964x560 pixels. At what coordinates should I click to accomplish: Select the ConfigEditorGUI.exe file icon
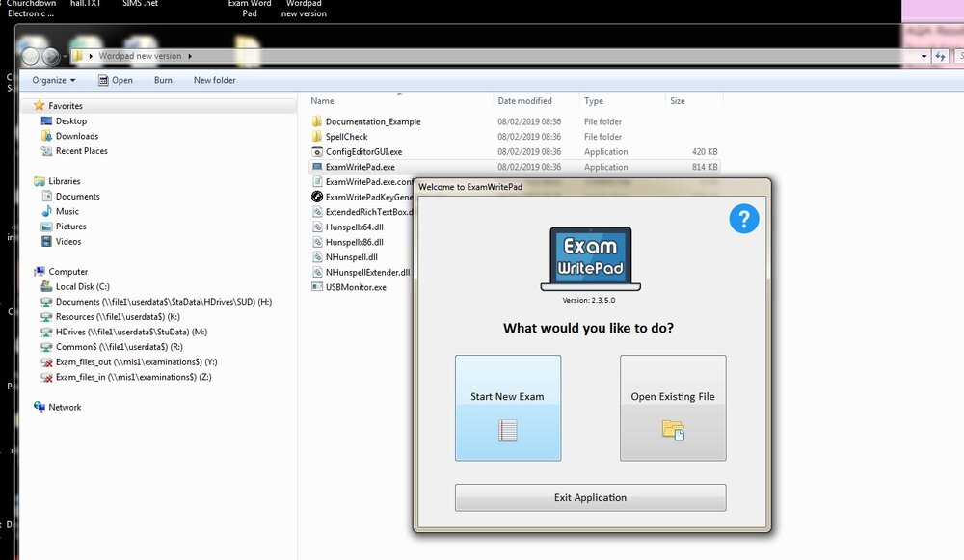point(316,151)
